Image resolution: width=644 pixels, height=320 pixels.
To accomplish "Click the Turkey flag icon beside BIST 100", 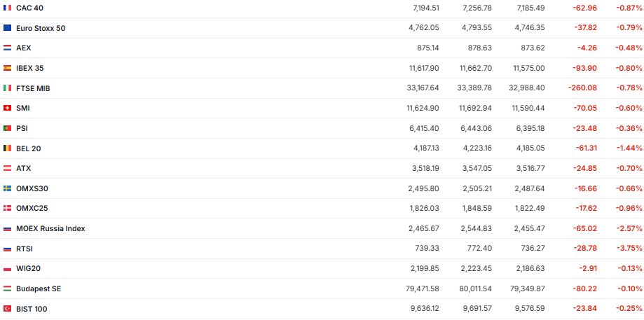I will (7, 309).
